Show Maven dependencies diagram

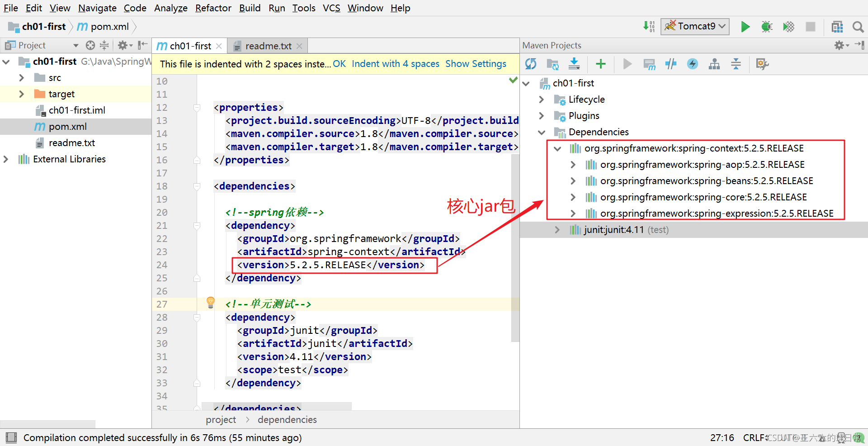[714, 64]
